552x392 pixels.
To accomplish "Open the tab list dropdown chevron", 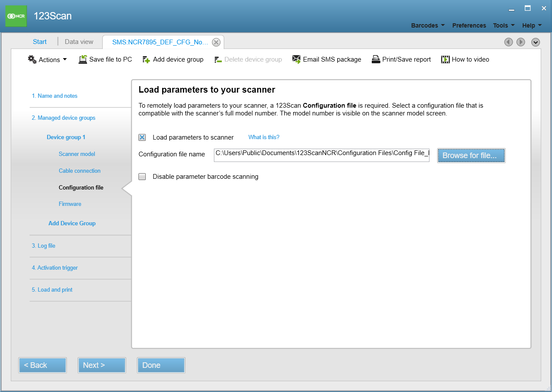I will [x=536, y=42].
